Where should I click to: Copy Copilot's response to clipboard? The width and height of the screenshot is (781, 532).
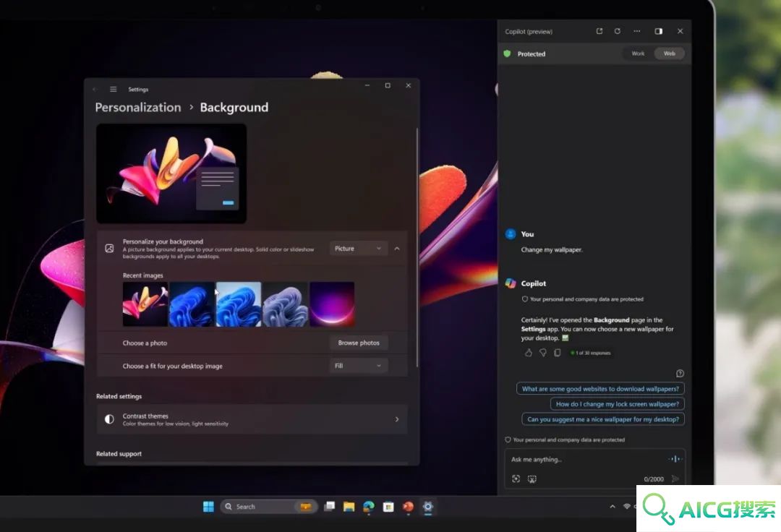(558, 353)
